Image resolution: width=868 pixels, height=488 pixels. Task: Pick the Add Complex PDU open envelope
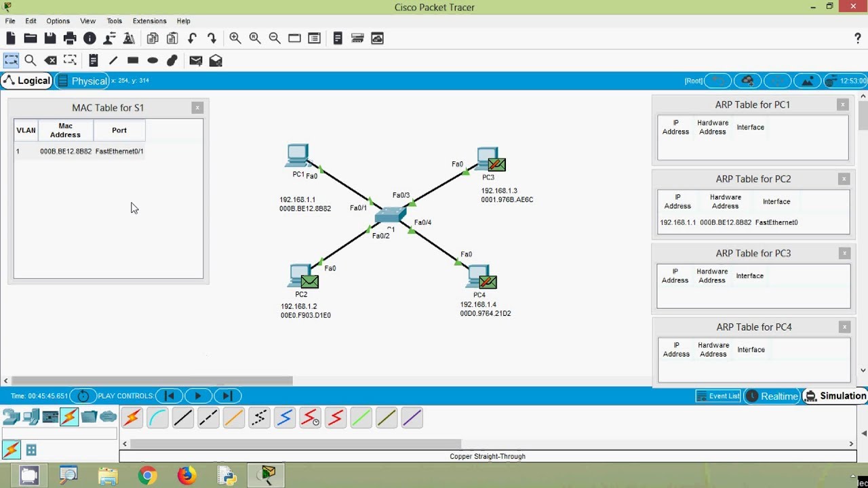point(216,60)
